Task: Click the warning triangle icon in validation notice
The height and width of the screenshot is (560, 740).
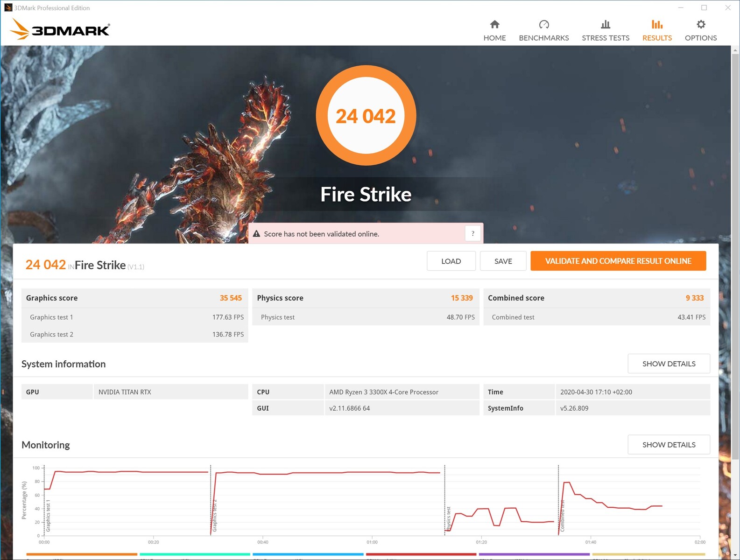Action: coord(256,234)
